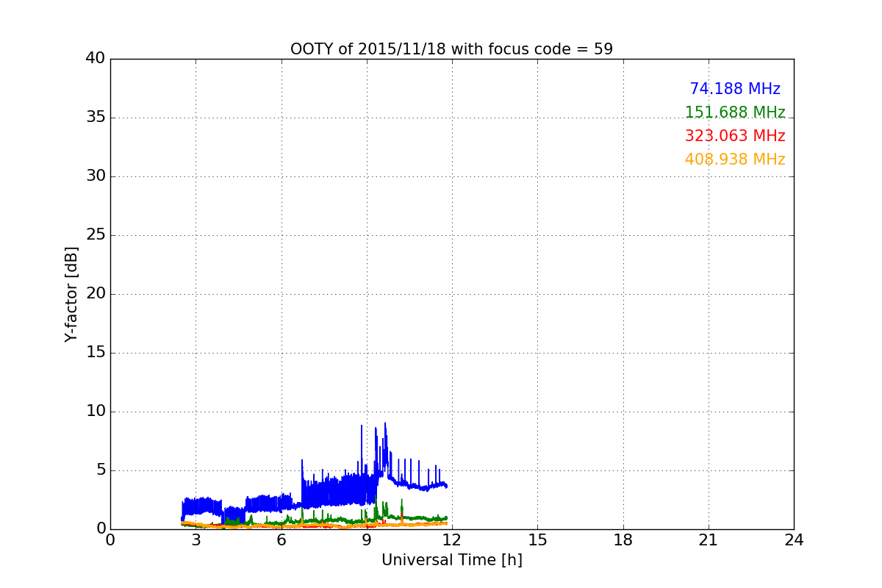
Task: Click the y-axis tick label '35'
Action: (x=96, y=118)
